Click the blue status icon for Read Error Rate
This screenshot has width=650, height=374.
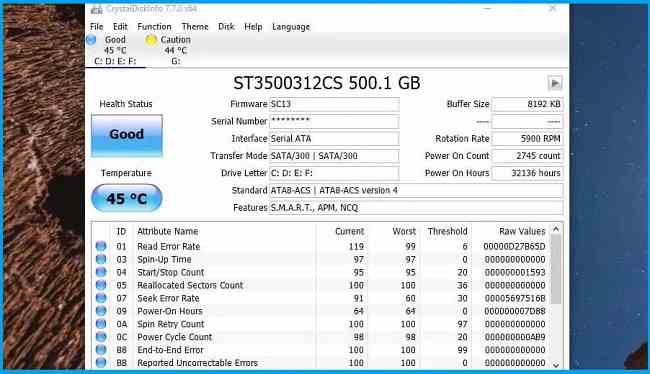pyautogui.click(x=101, y=246)
